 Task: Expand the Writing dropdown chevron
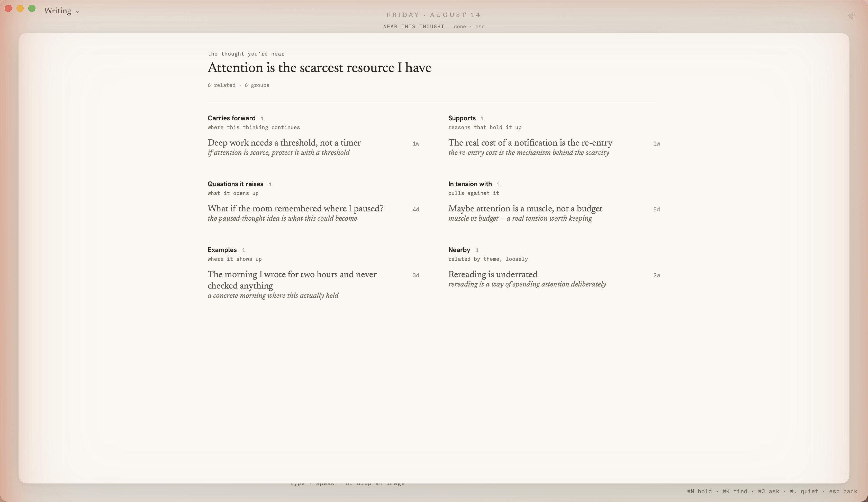(x=77, y=12)
